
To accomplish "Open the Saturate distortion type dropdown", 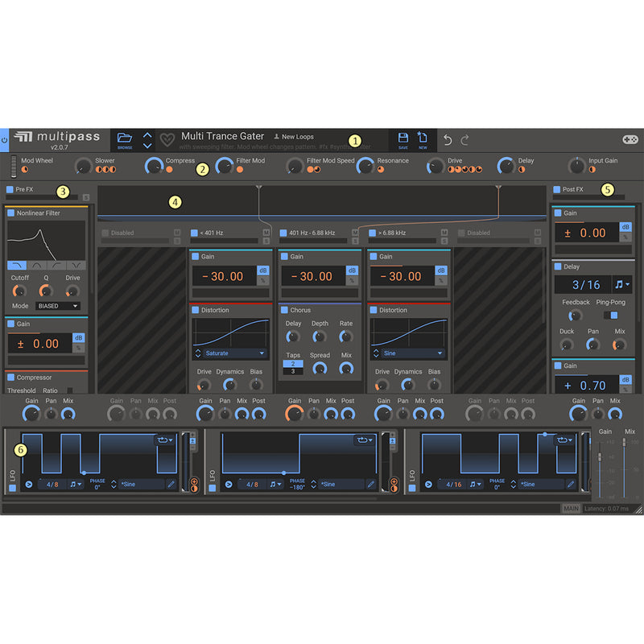I will (235, 353).
